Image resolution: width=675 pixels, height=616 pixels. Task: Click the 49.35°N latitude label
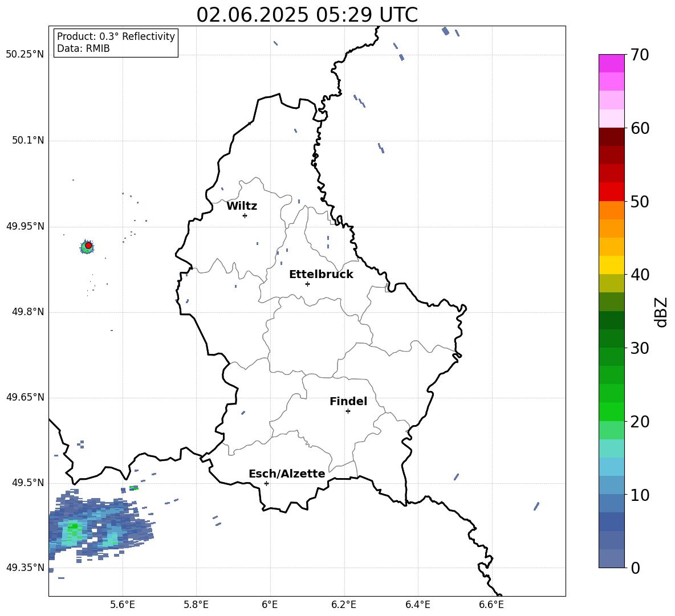pyautogui.click(x=25, y=568)
